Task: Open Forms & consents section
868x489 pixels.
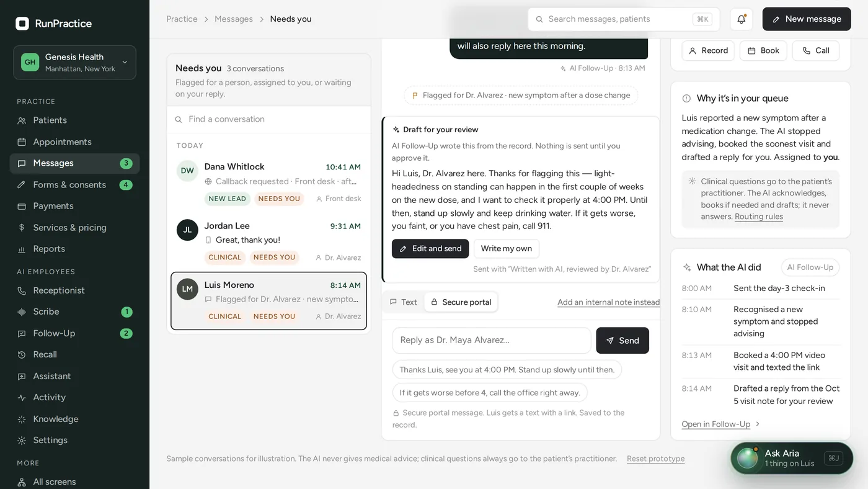Action: pos(74,185)
